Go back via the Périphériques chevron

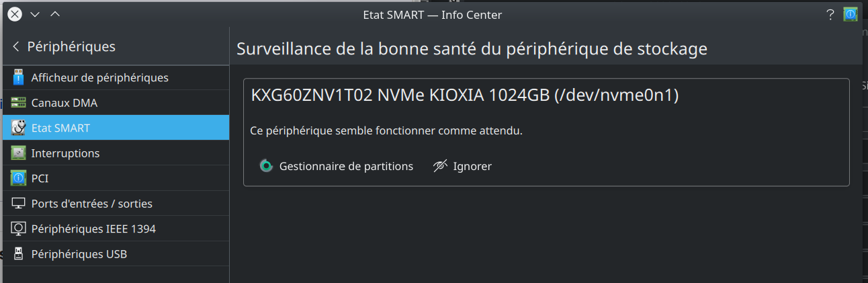pos(16,46)
